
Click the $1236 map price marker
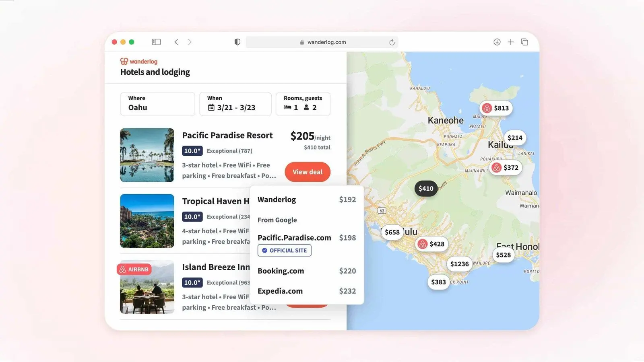tap(459, 264)
